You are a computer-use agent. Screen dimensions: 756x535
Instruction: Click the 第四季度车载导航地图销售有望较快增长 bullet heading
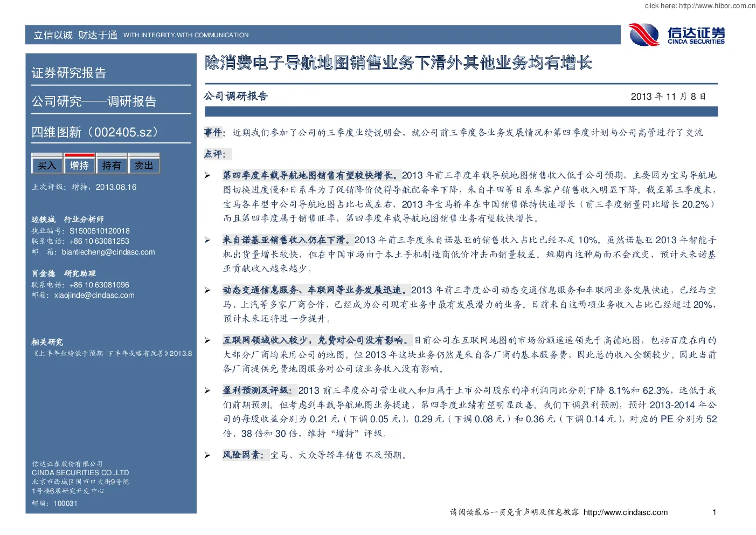pos(311,175)
